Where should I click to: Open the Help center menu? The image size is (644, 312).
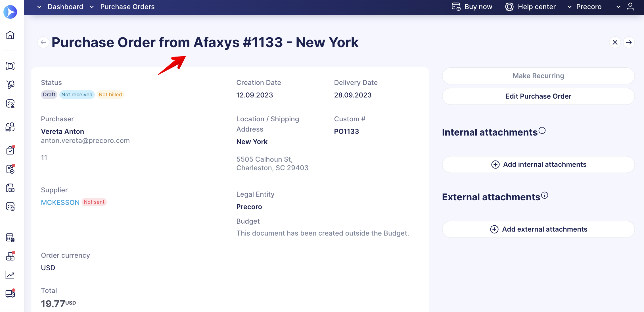click(530, 7)
